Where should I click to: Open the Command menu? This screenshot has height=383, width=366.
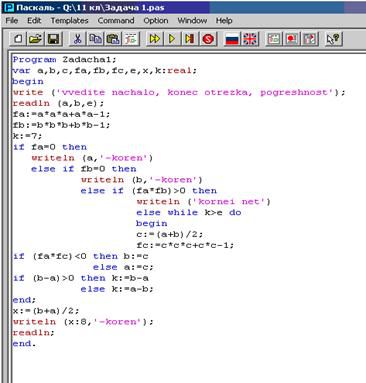tap(116, 21)
